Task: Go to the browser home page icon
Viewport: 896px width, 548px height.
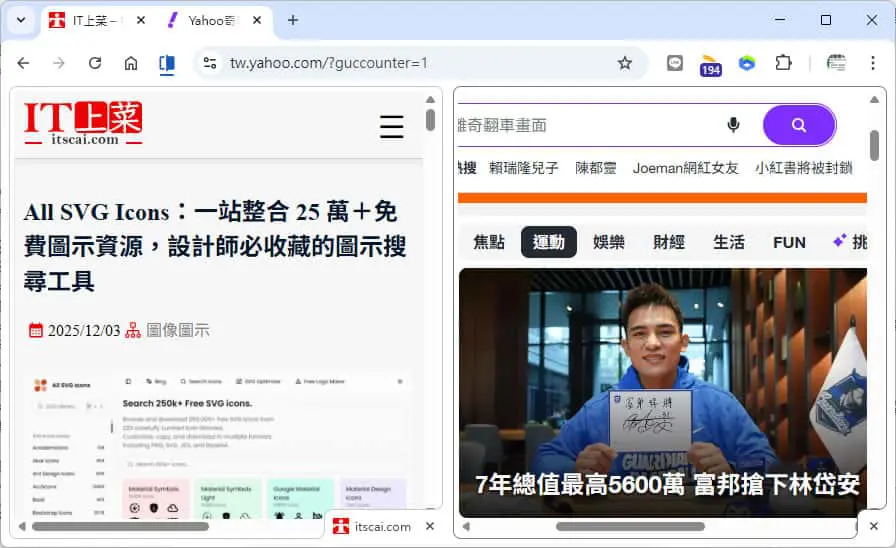Action: pyautogui.click(x=131, y=63)
